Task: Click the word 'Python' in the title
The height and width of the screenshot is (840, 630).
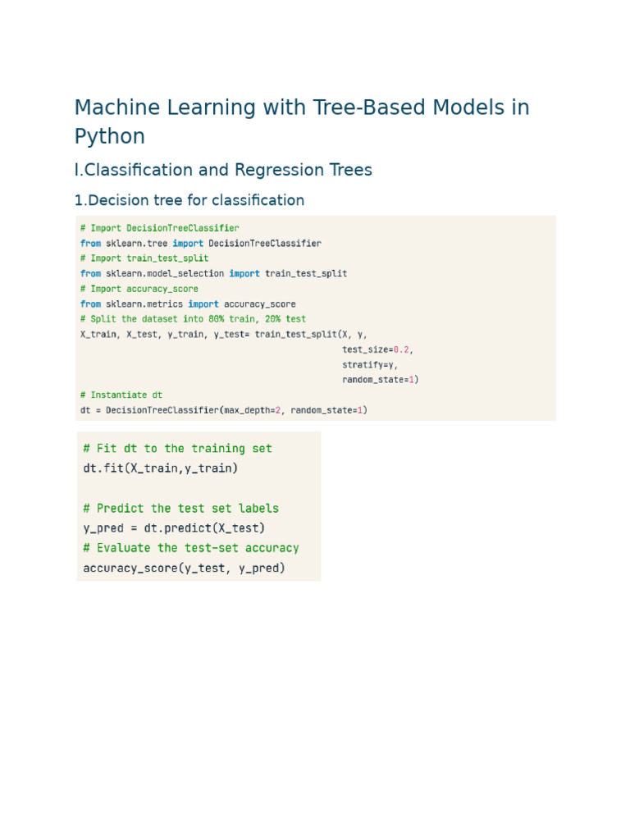Action: click(x=110, y=137)
